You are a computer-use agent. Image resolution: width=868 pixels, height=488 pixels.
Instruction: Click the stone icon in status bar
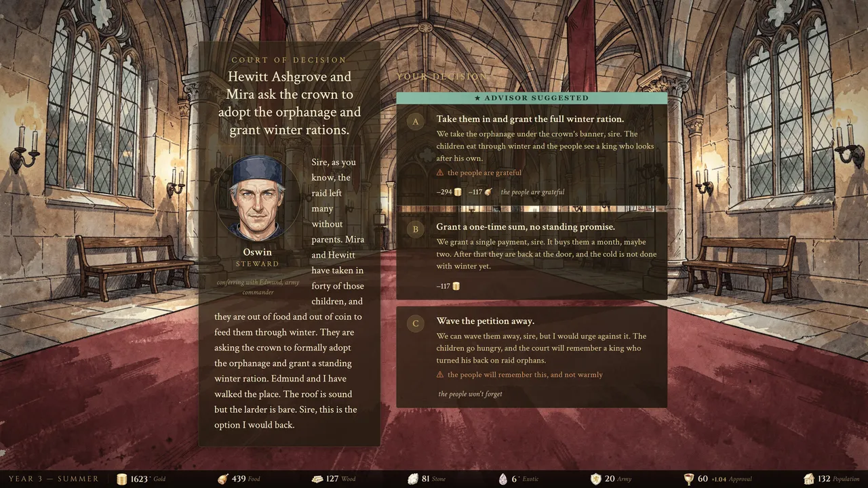pyautogui.click(x=413, y=479)
